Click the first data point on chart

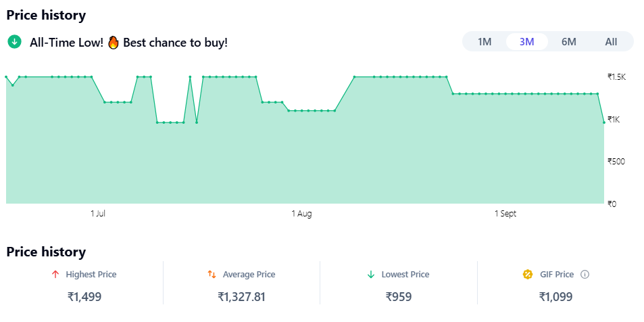(6, 77)
